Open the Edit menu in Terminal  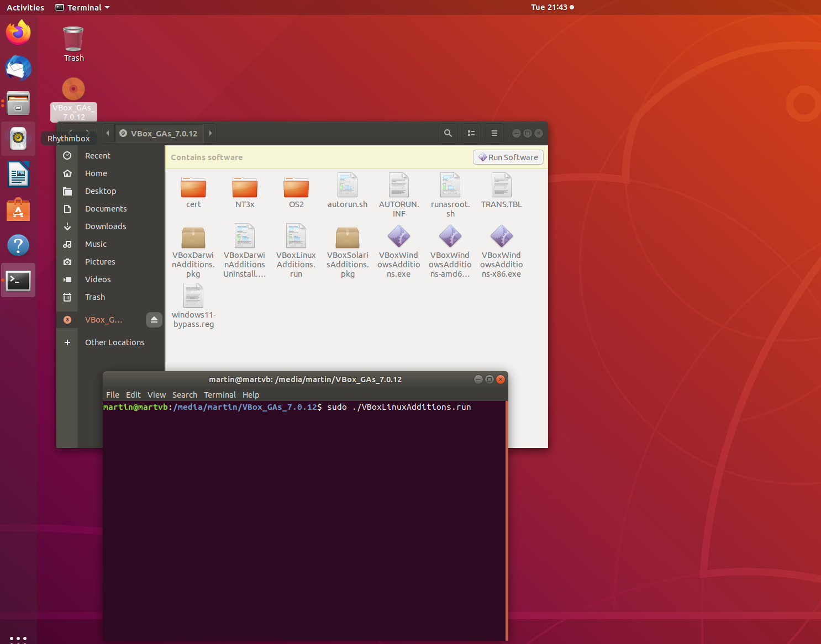(x=133, y=395)
